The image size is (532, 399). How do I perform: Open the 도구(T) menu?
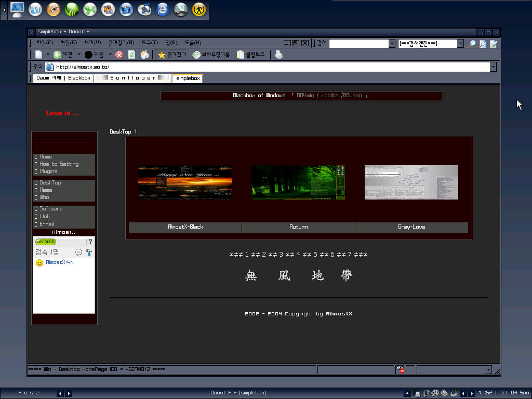pyautogui.click(x=149, y=43)
